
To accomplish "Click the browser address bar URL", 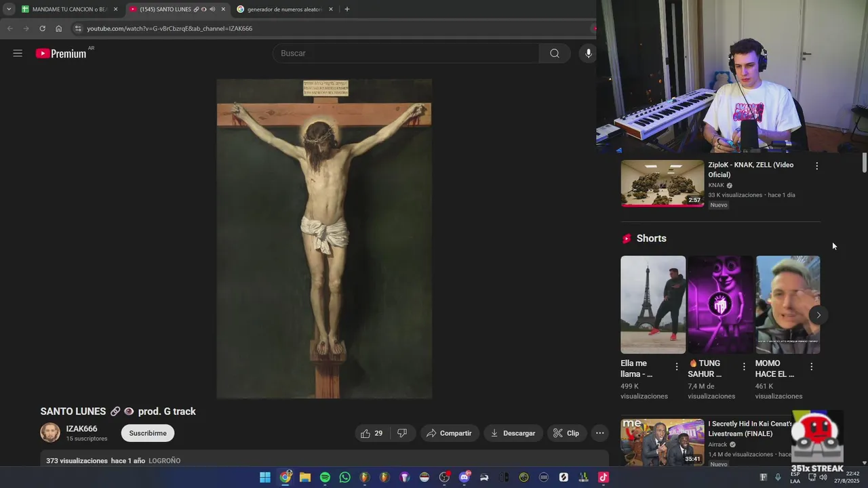I will (x=170, y=28).
